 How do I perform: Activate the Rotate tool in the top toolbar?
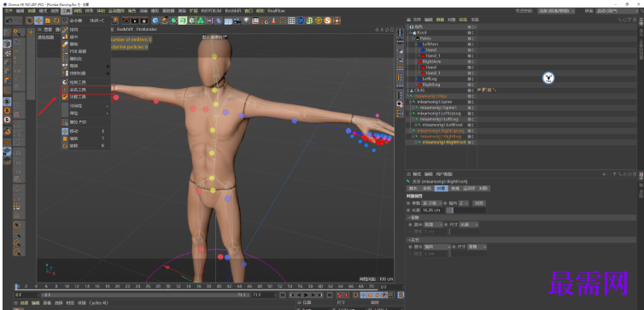(56, 20)
